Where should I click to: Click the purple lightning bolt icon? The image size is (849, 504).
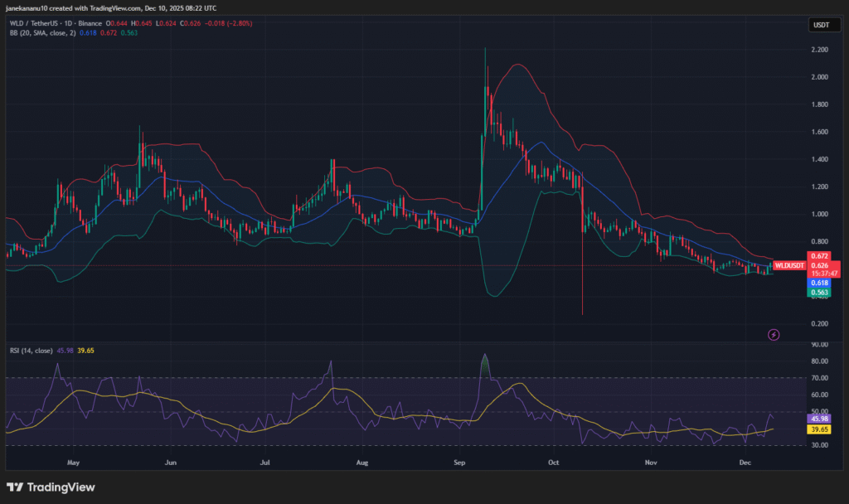tap(774, 334)
